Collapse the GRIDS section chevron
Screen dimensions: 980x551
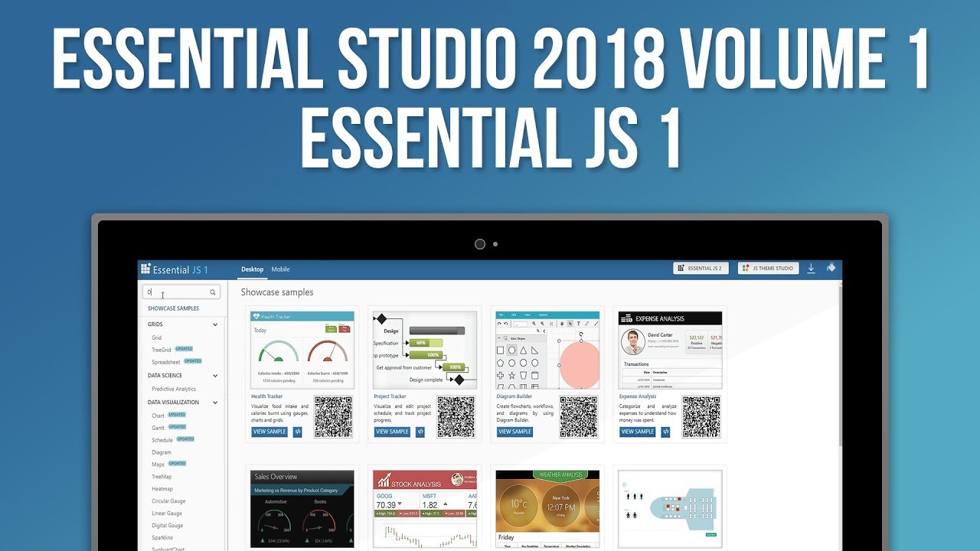(215, 324)
